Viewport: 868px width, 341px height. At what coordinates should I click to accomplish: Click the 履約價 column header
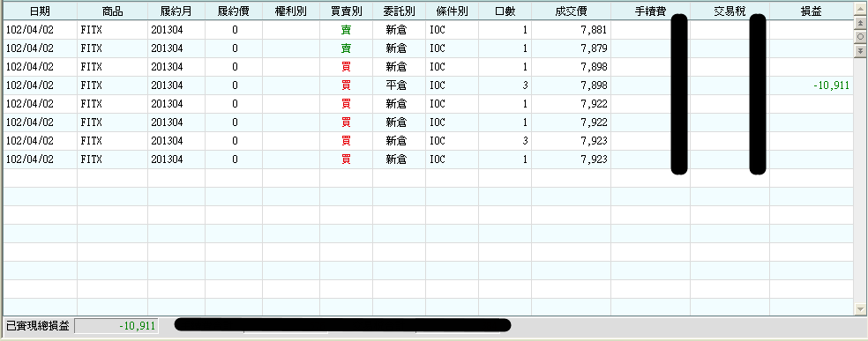(x=234, y=11)
